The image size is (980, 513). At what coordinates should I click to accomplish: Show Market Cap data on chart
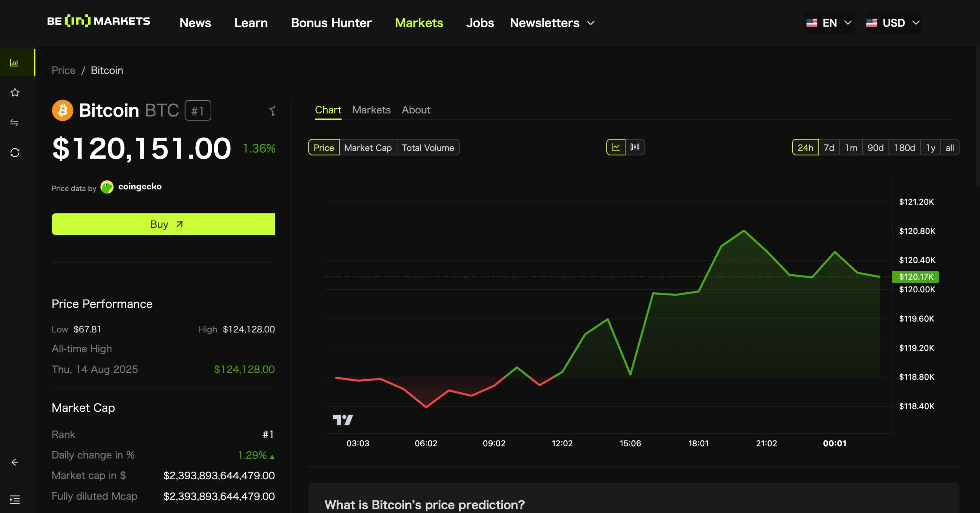(x=367, y=148)
